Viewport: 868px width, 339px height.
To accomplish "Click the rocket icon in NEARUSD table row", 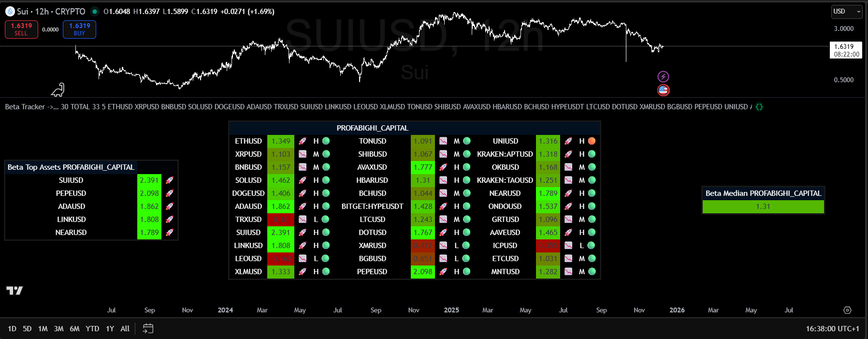I will (x=568, y=193).
